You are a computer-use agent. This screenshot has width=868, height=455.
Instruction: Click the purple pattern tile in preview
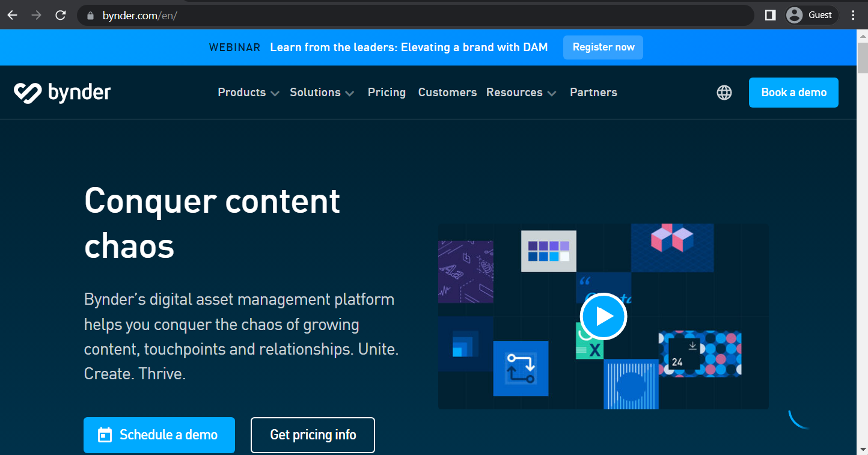466,272
